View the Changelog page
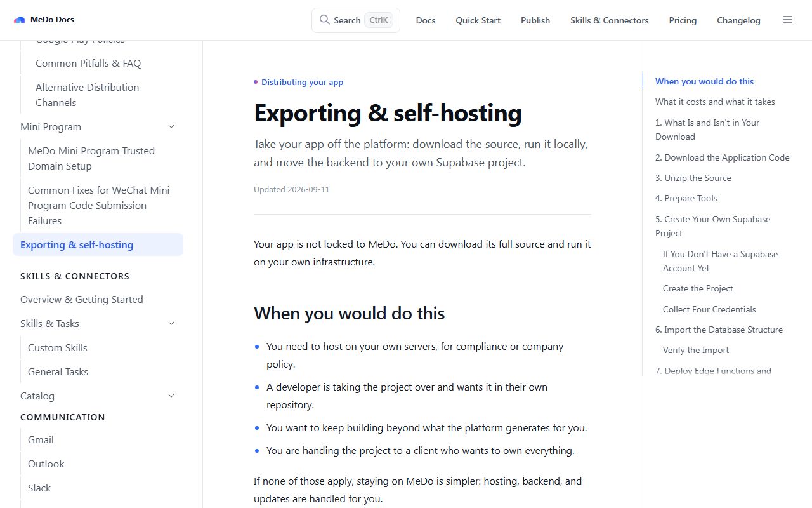The height and width of the screenshot is (508, 812). [738, 20]
